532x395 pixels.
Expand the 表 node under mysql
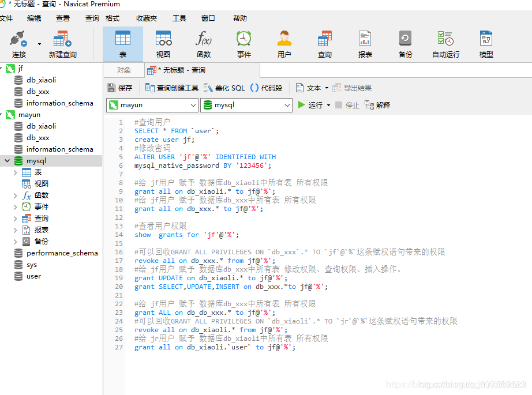[x=15, y=172]
